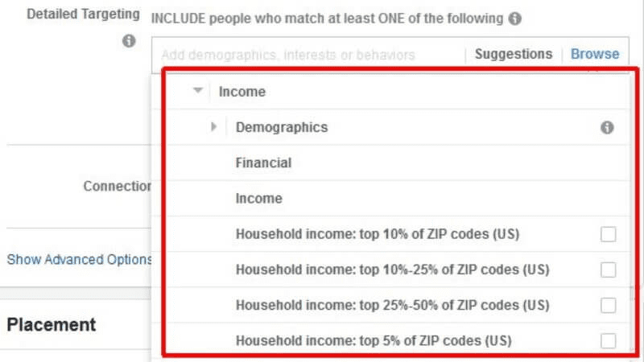The height and width of the screenshot is (362, 644).
Task: Click info icon beside INCLUDE people heading
Action: coord(514,19)
